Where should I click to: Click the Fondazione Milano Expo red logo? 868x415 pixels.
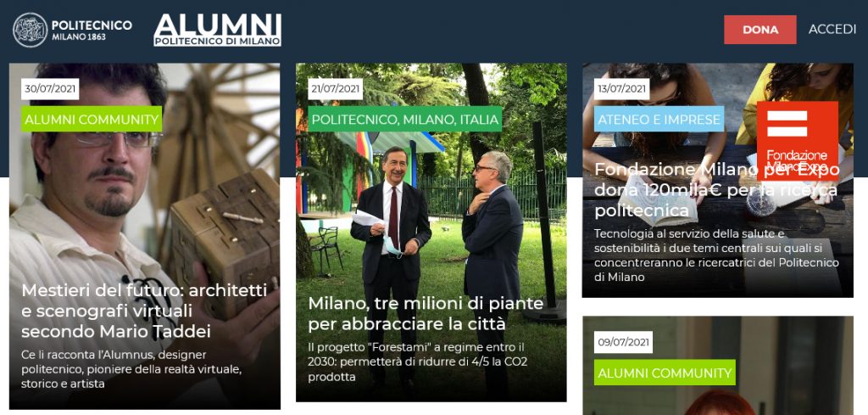pos(797,138)
